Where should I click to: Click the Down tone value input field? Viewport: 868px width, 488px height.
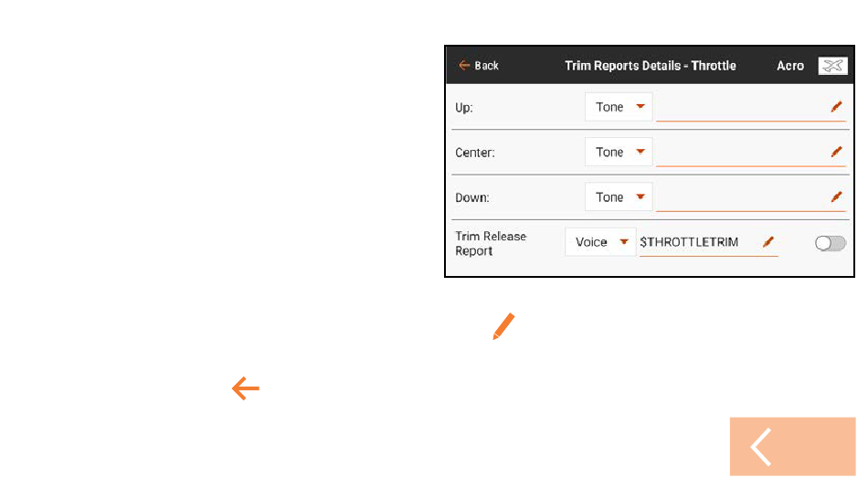751,197
